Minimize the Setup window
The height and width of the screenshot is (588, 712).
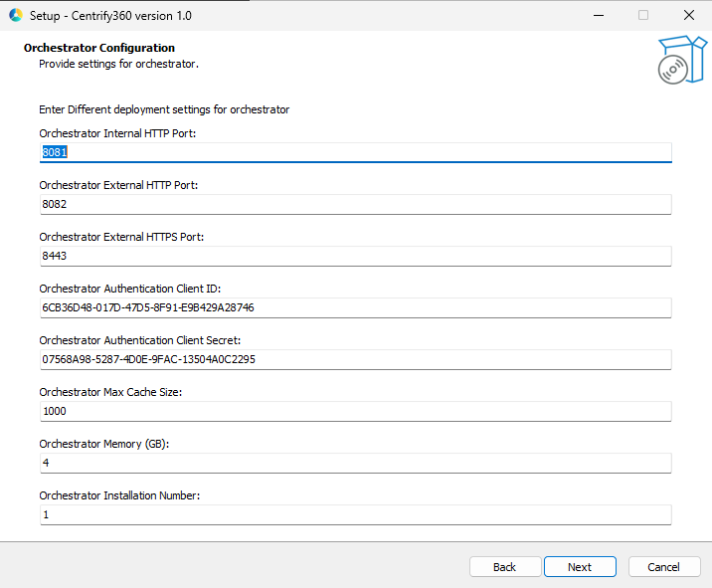tap(599, 16)
